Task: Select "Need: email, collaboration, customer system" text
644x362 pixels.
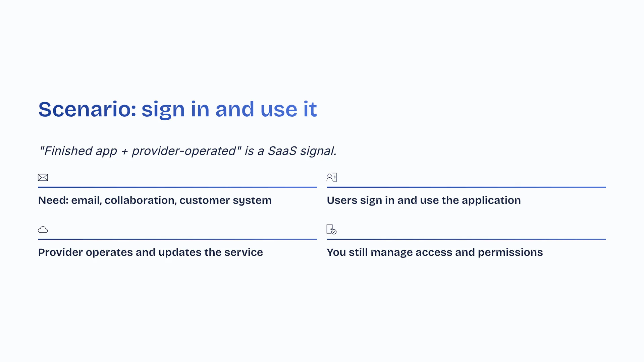Action: point(155,200)
